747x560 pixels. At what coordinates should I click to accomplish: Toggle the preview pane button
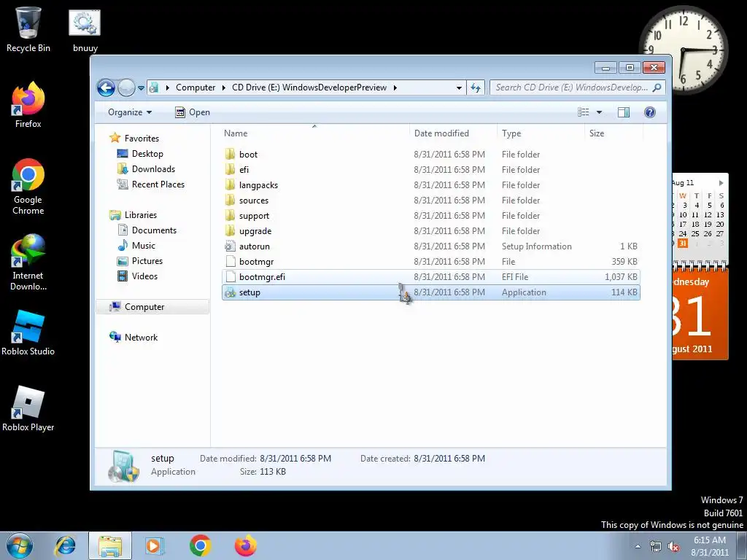click(624, 112)
